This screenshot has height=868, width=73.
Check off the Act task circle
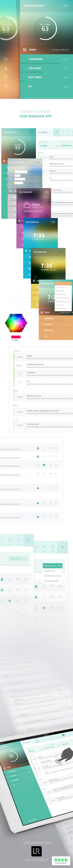[19, 382]
